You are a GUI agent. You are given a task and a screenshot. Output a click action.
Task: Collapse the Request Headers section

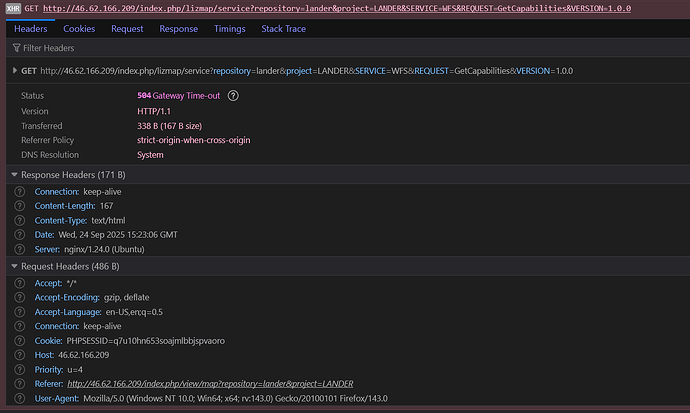coord(14,267)
